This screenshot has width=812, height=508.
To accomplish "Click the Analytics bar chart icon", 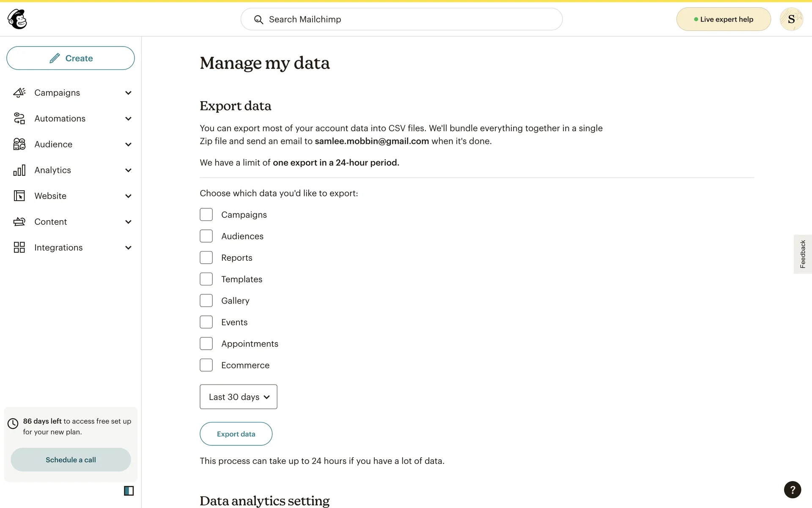I will coord(19,170).
